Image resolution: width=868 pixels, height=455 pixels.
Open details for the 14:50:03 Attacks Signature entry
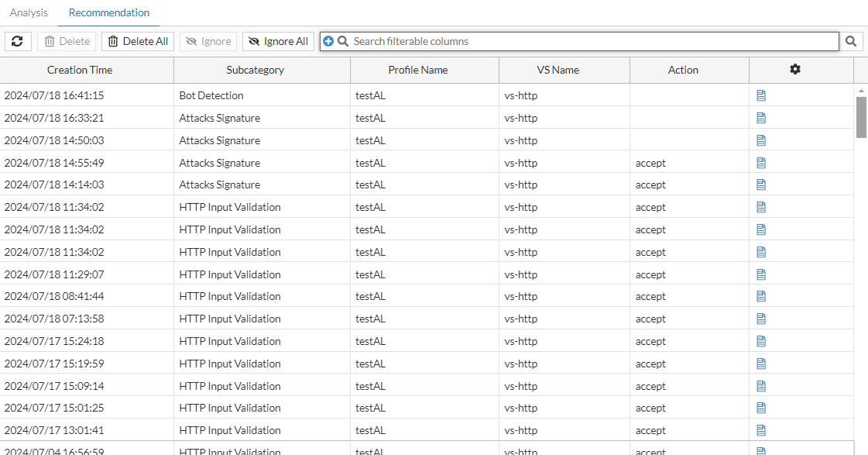click(760, 140)
